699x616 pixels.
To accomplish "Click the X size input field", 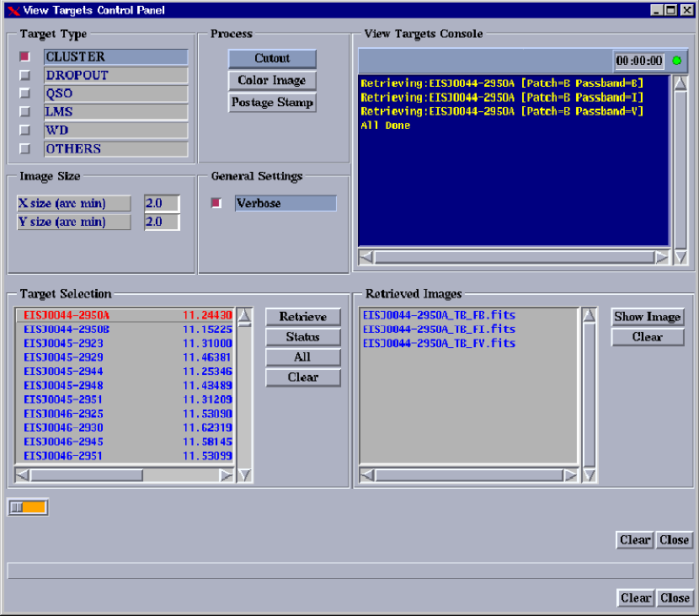I will [x=162, y=204].
